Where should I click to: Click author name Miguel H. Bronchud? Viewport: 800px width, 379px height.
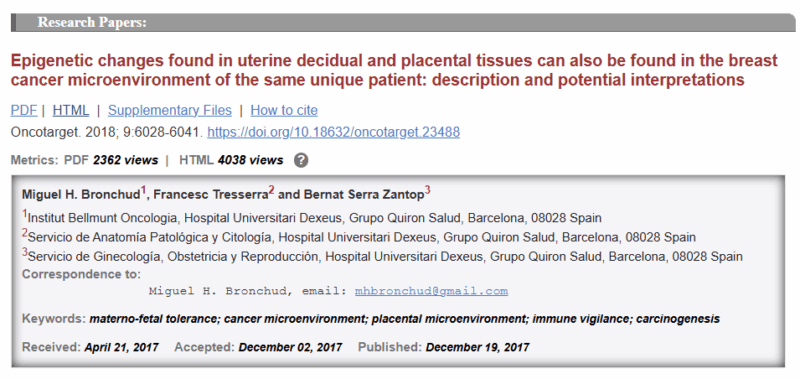(x=81, y=194)
